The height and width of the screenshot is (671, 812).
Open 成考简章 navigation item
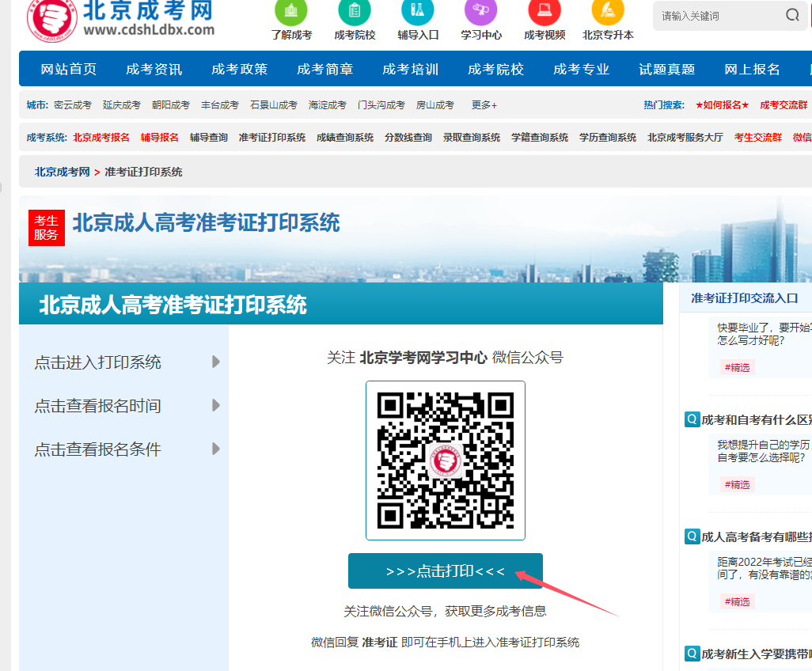[325, 69]
